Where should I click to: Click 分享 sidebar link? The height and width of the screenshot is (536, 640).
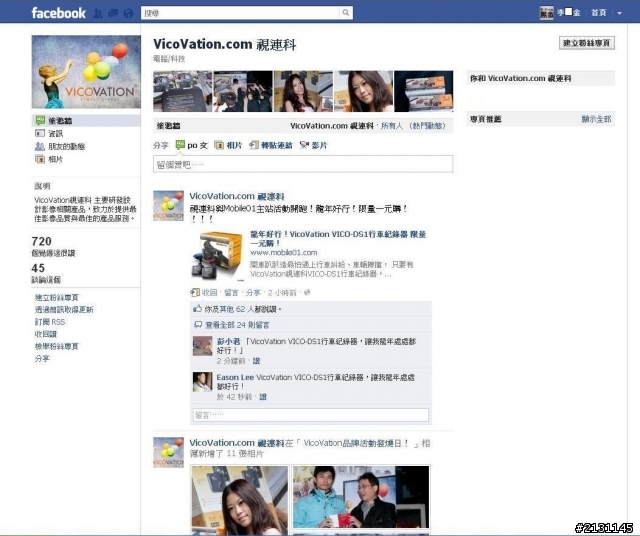click(x=42, y=359)
